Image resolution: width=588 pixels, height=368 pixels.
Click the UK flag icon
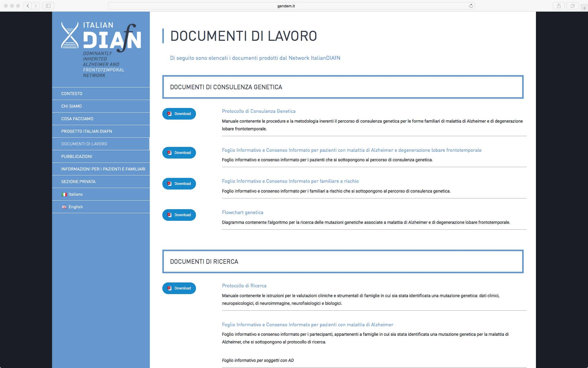tap(64, 207)
